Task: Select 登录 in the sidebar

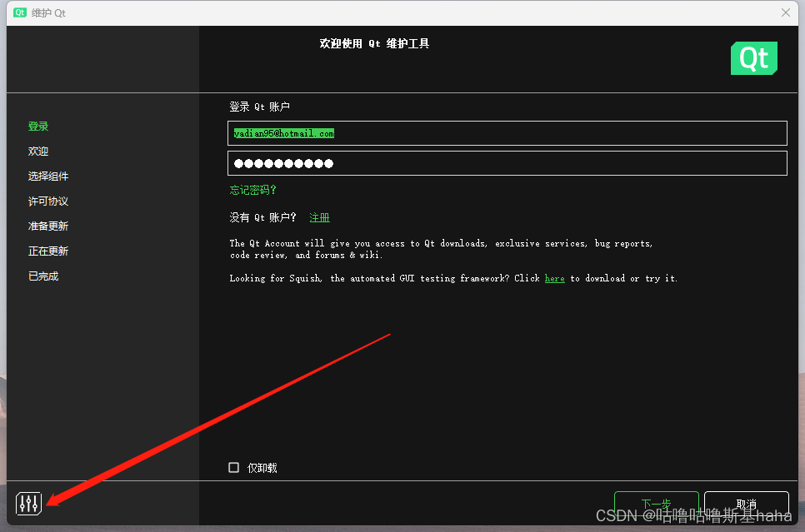Action: pyautogui.click(x=38, y=126)
